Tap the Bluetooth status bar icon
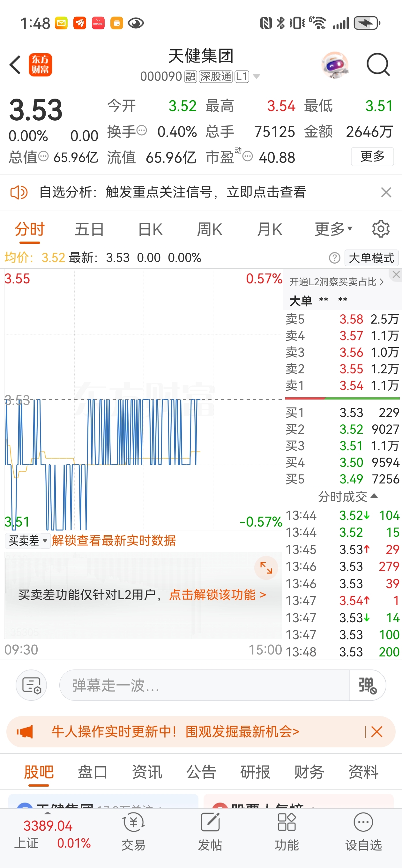 [281, 23]
